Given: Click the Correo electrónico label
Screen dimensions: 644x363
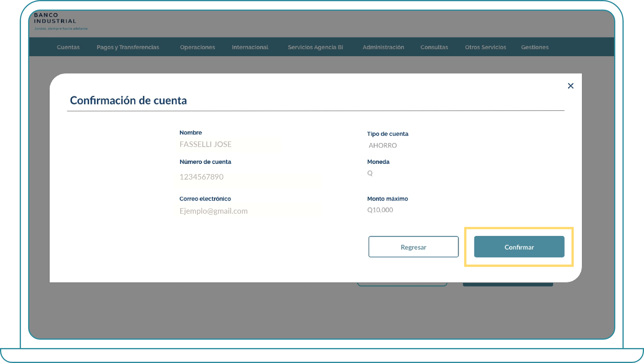Looking at the screenshot, I should (205, 199).
